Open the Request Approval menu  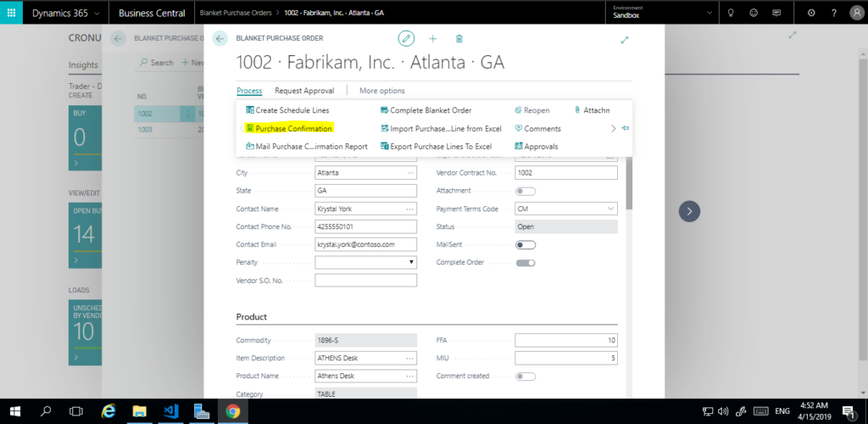pos(304,90)
